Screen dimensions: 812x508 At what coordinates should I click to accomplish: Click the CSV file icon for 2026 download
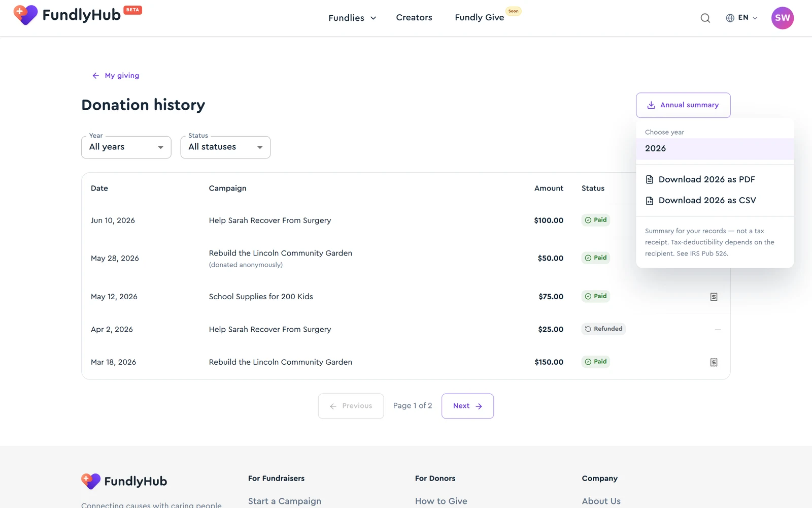650,201
